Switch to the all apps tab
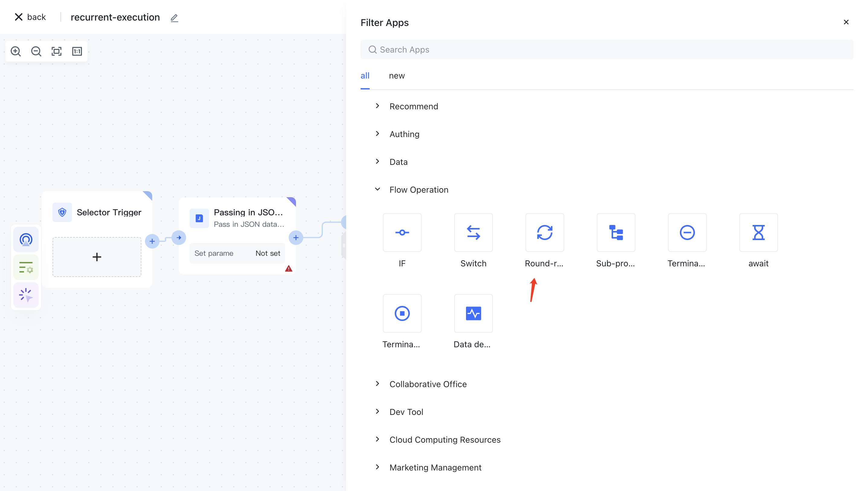 [365, 75]
